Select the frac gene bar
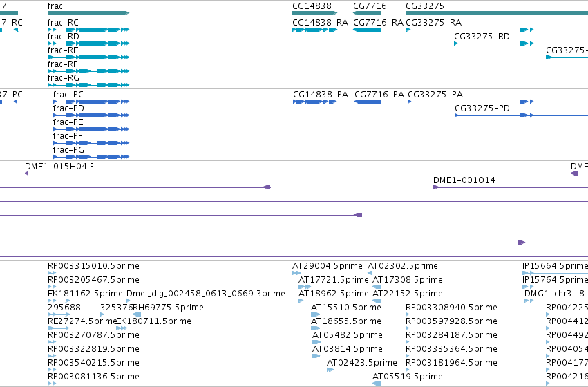 click(88, 13)
